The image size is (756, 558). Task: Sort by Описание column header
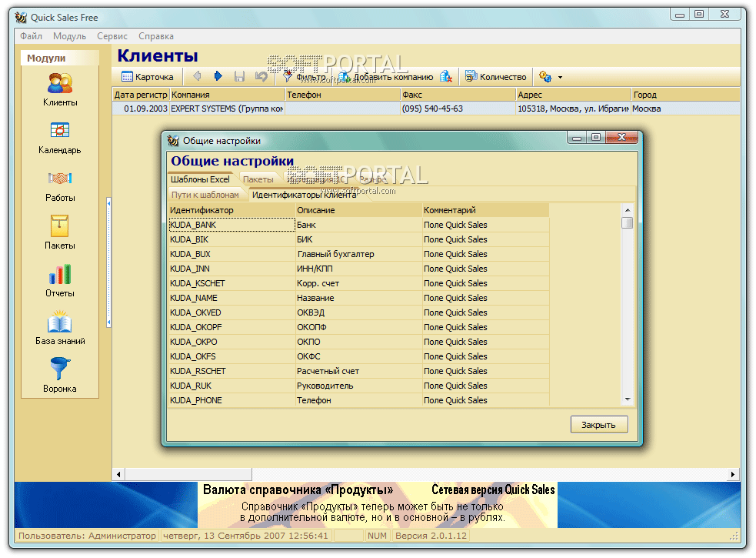(x=358, y=210)
